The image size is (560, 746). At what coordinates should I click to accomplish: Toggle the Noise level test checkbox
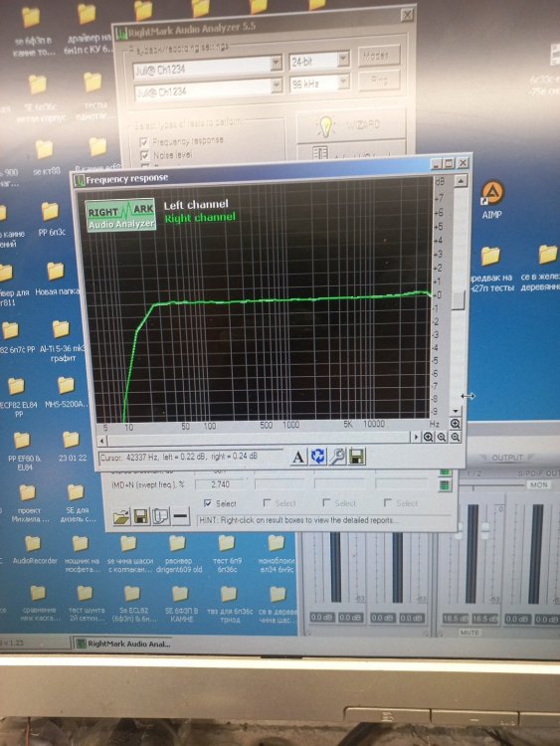tap(144, 155)
